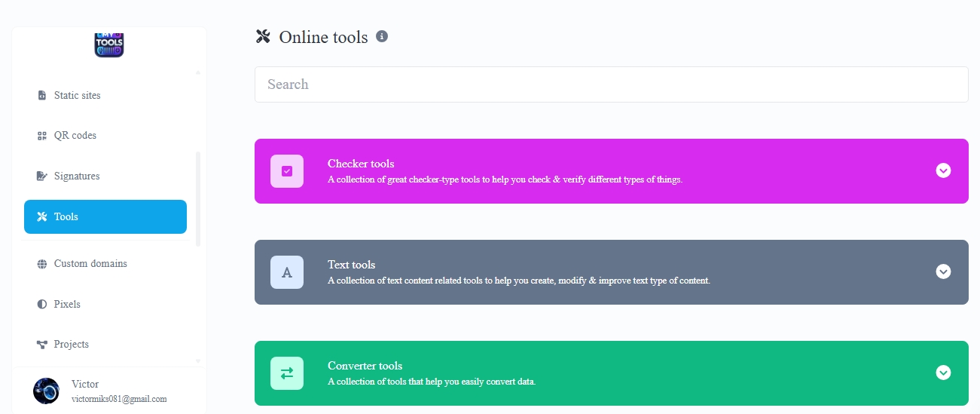This screenshot has height=414, width=980.
Task: Click the Checker tools checkmark icon
Action: tap(287, 171)
